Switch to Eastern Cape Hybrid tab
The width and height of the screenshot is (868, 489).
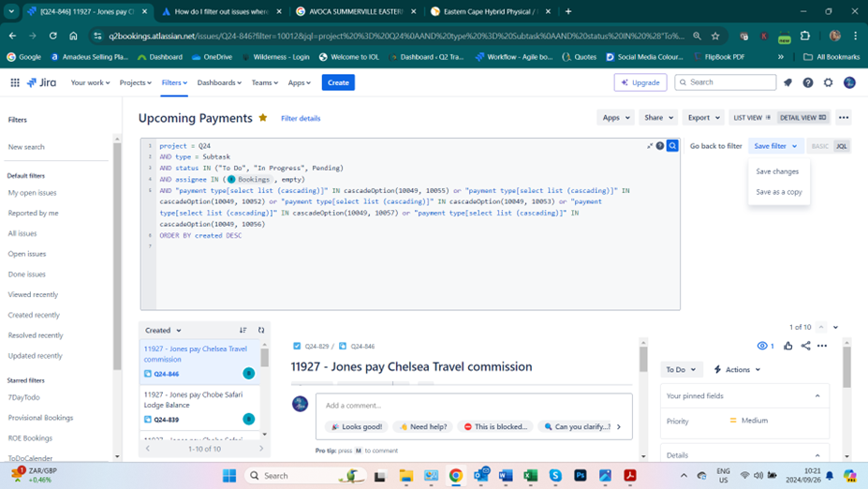click(x=489, y=11)
